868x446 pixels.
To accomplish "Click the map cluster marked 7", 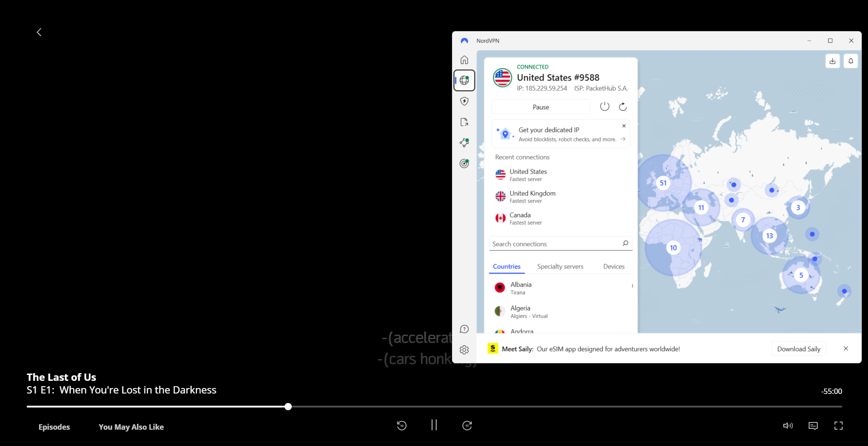I will (743, 220).
